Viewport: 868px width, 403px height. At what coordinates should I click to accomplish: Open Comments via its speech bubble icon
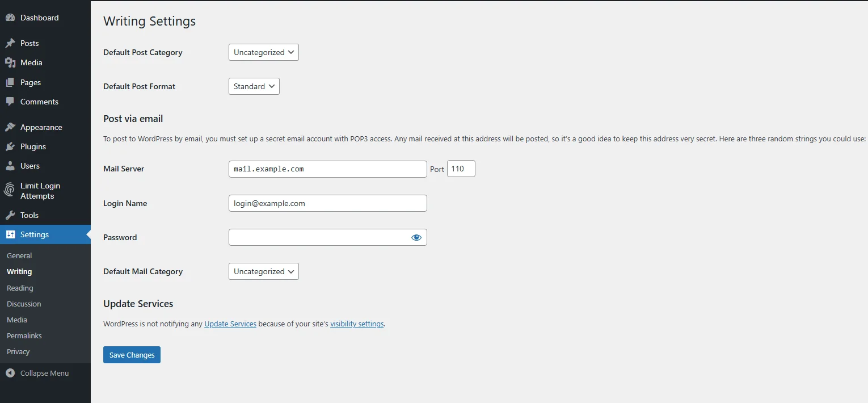(x=10, y=102)
